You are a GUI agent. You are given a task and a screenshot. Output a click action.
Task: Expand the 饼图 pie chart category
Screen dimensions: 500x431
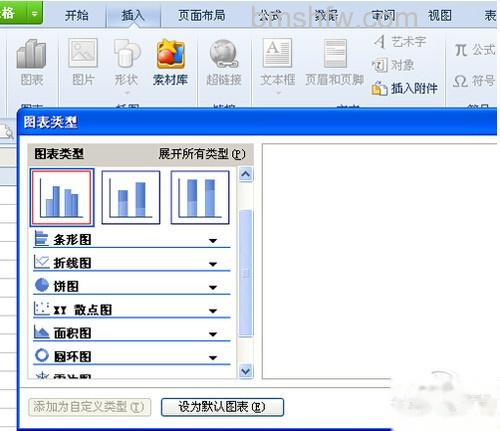tap(213, 287)
